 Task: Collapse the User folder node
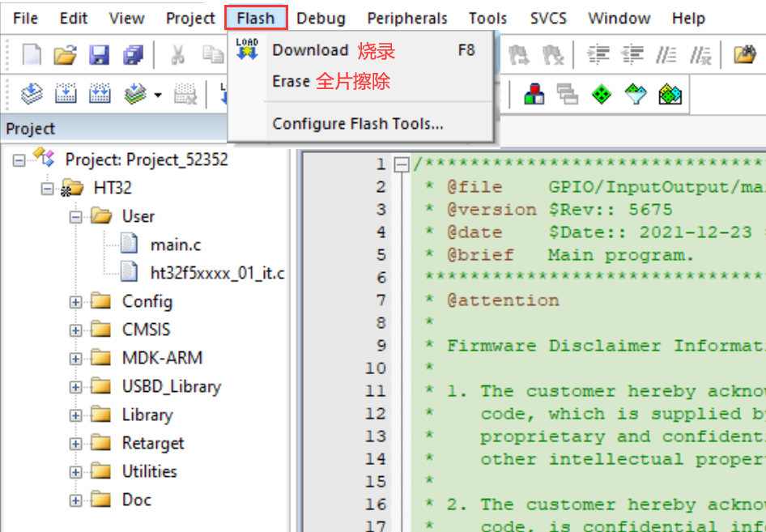[x=76, y=217]
